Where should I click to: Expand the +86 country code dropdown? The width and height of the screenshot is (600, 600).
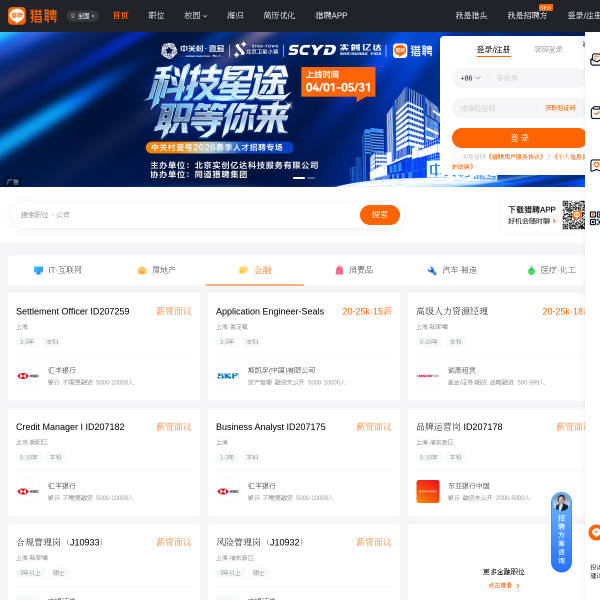click(x=470, y=78)
